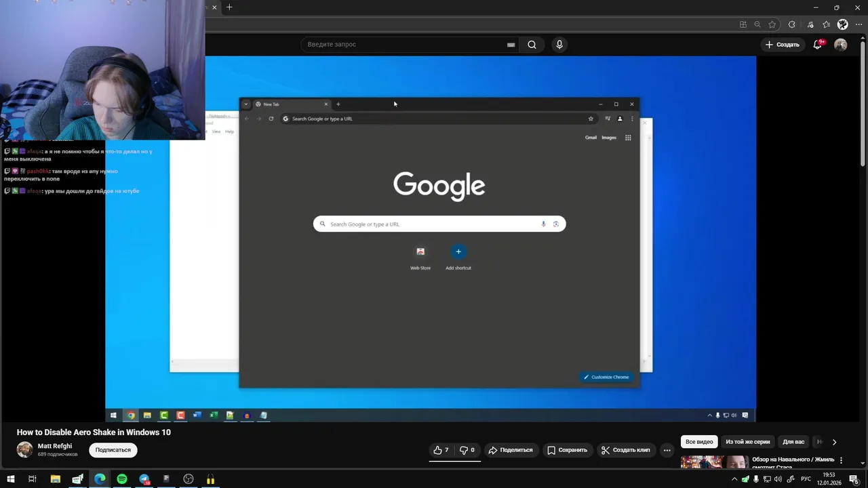This screenshot has width=868, height=488.
Task: Open more actions ellipsis under video
Action: pyautogui.click(x=667, y=450)
